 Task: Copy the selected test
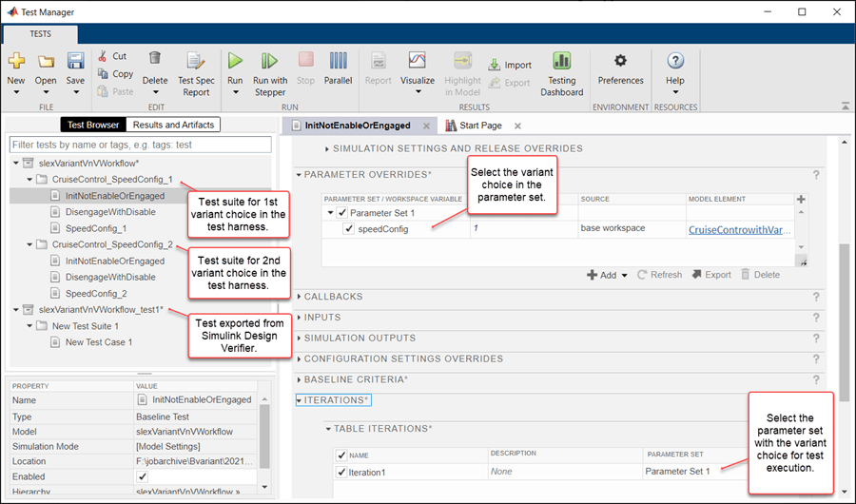(x=115, y=74)
